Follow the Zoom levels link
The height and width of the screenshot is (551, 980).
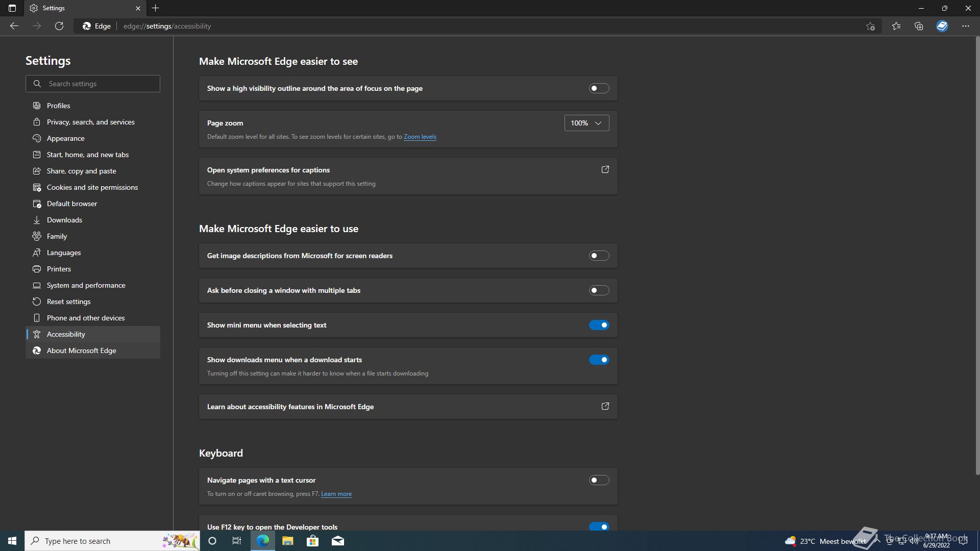pos(420,137)
